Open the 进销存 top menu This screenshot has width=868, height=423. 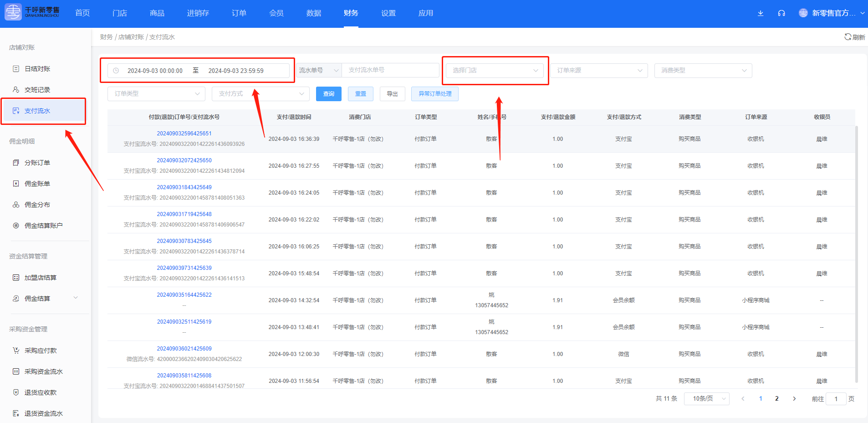198,13
